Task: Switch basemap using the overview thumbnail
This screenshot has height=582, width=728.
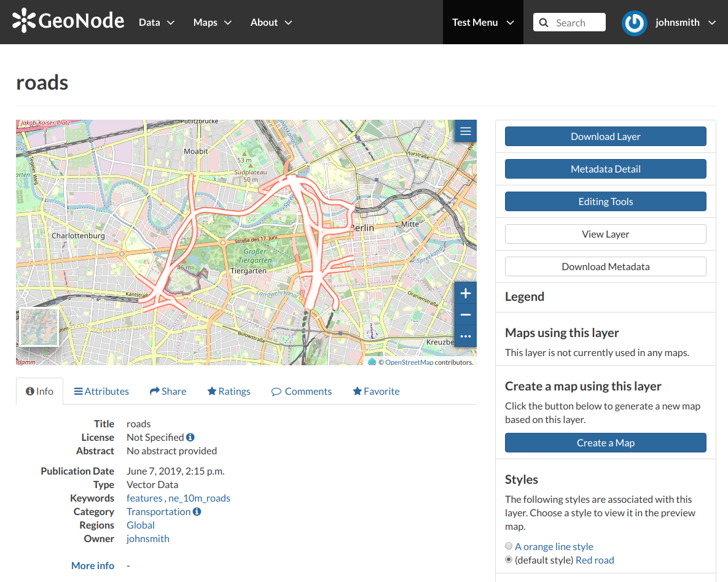Action: (39, 327)
